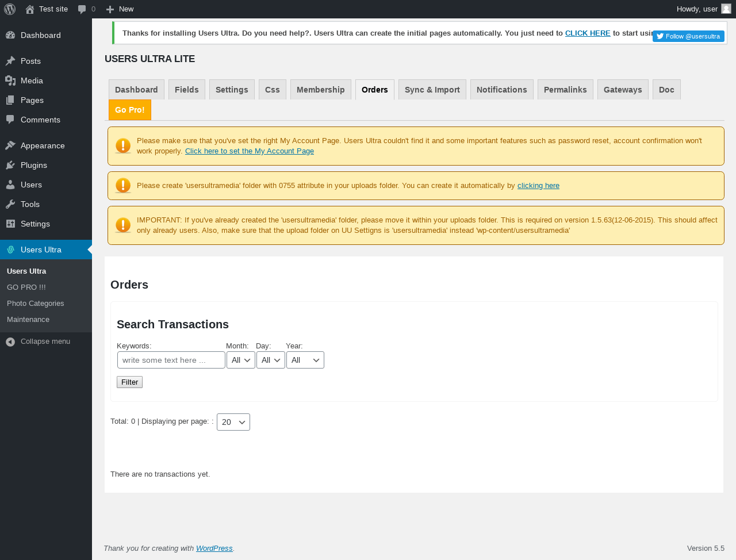Click the Collapse menu arrow icon

[10, 342]
